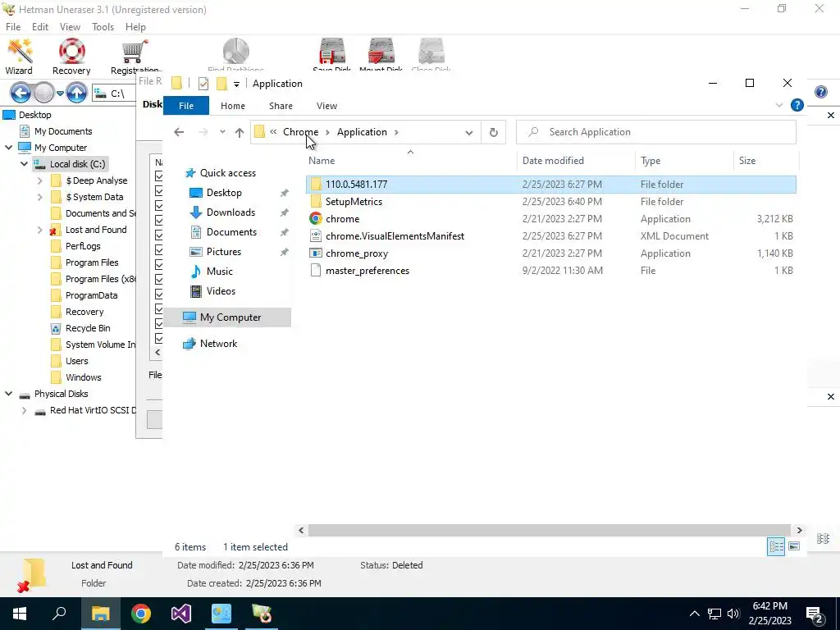
Task: Sort by Date modified column header
Action: coord(553,161)
